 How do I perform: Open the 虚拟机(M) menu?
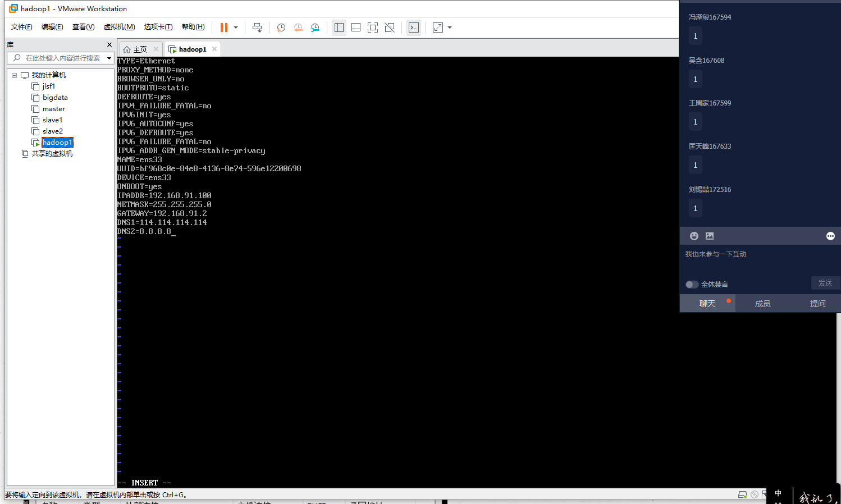pyautogui.click(x=119, y=27)
